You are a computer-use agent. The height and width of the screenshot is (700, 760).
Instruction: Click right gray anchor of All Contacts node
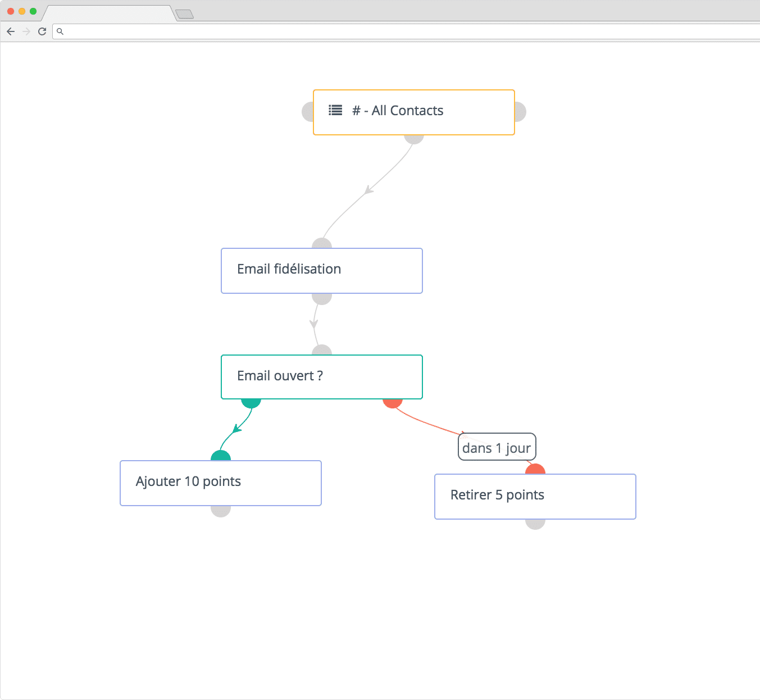click(x=520, y=112)
